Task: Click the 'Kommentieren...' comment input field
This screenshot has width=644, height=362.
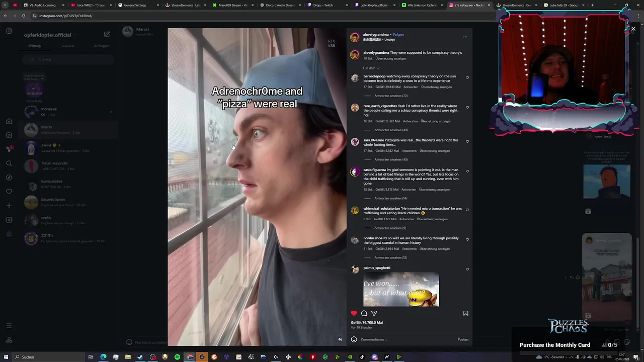Action: coord(408,339)
